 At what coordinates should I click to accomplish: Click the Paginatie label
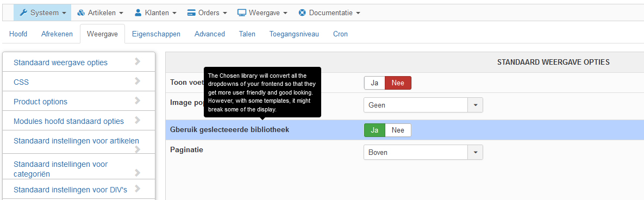186,150
